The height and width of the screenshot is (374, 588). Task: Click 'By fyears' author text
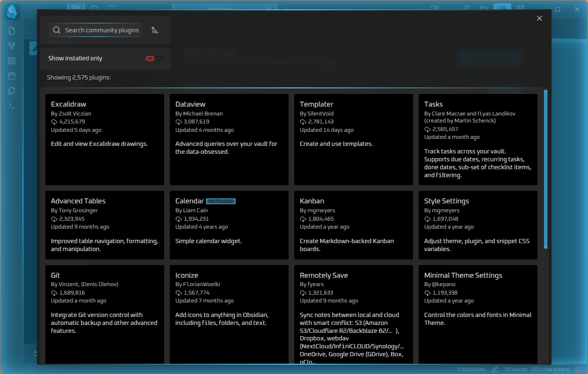[x=312, y=284]
